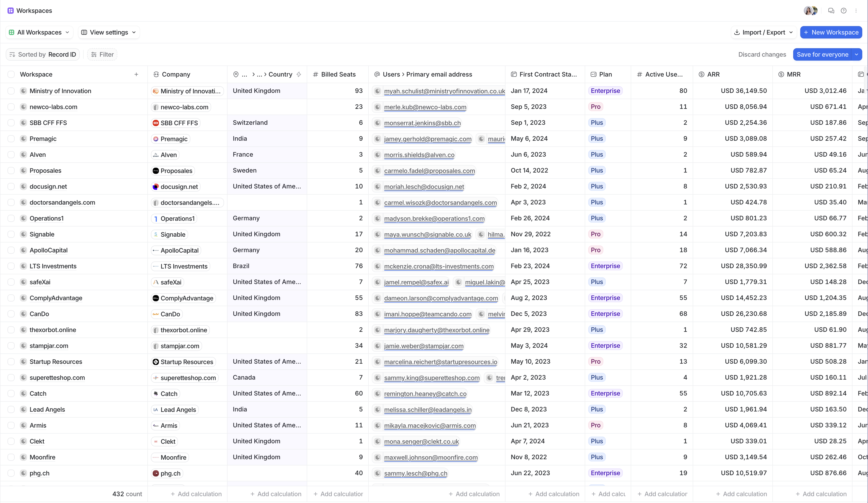Select the Premagic row checkbox
The height and width of the screenshot is (503, 868).
pos(11,139)
